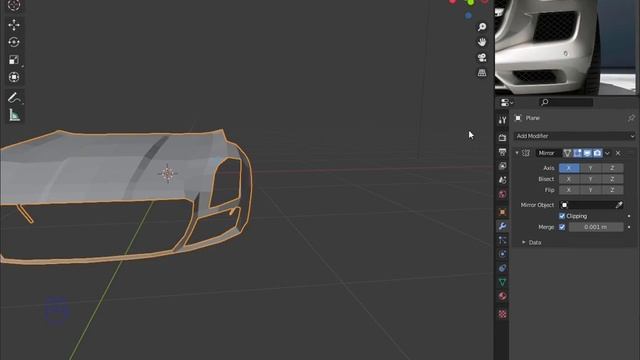This screenshot has width=640, height=360.
Task: Toggle Mirror modifier render visibility camera
Action: tap(598, 153)
